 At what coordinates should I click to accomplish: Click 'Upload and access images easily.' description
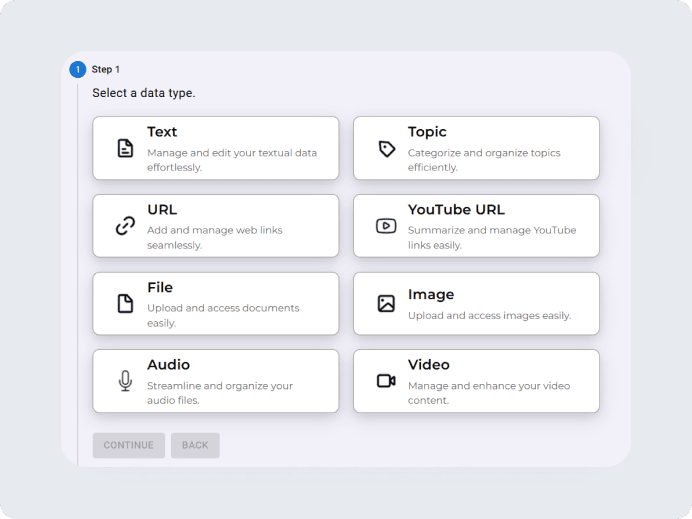489,316
